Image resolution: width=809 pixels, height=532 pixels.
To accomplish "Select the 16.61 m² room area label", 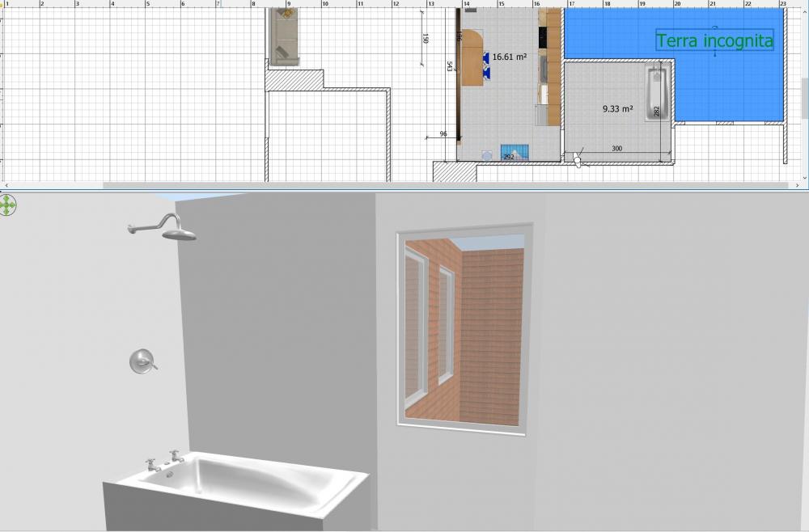I will 510,57.
